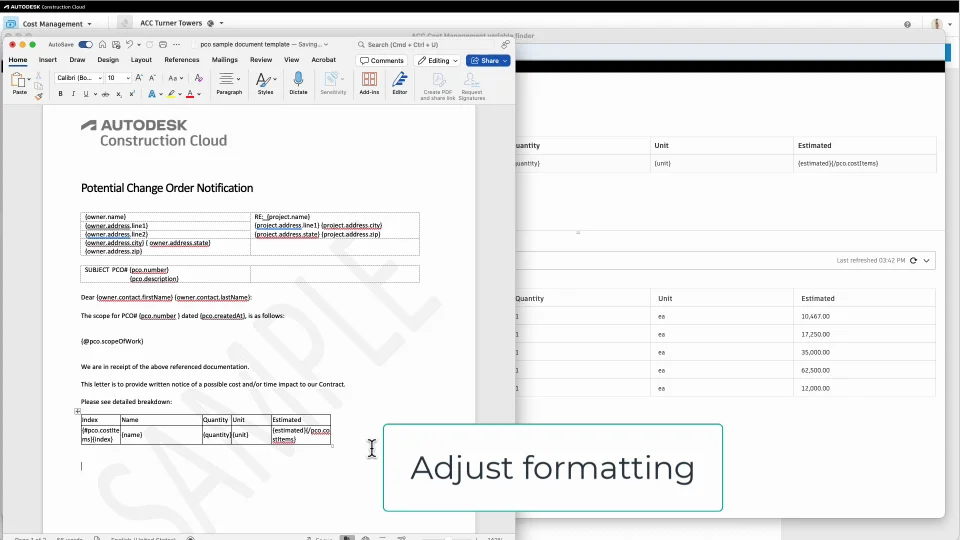This screenshot has height=540, width=960.
Task: Refresh the preview next to Last refreshed
Action: [913, 260]
